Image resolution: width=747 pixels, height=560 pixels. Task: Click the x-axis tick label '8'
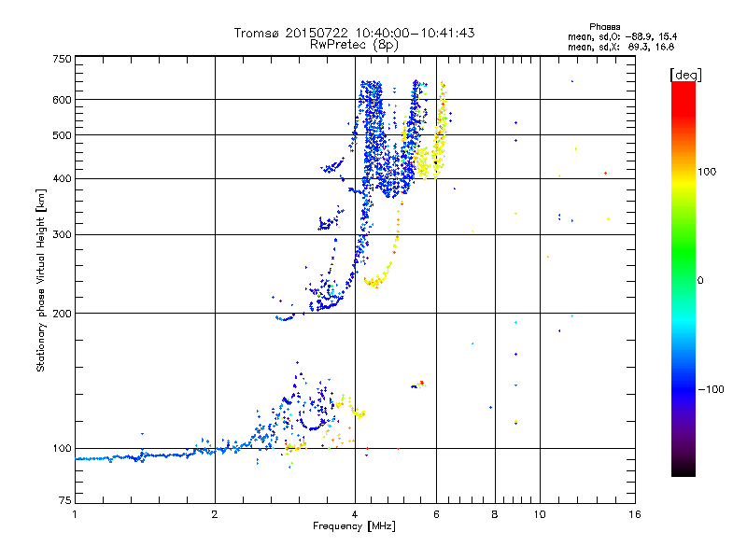(495, 514)
